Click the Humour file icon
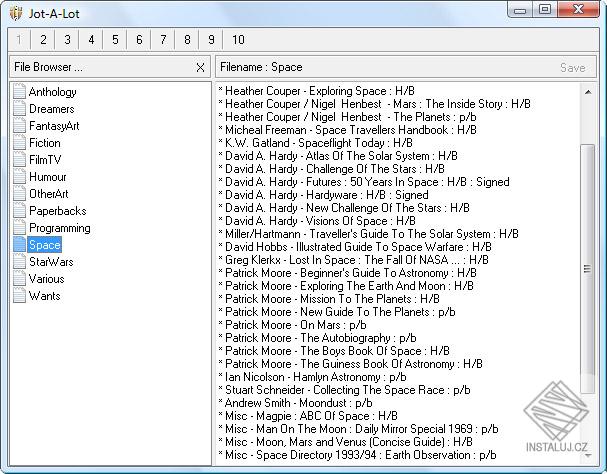 click(19, 177)
